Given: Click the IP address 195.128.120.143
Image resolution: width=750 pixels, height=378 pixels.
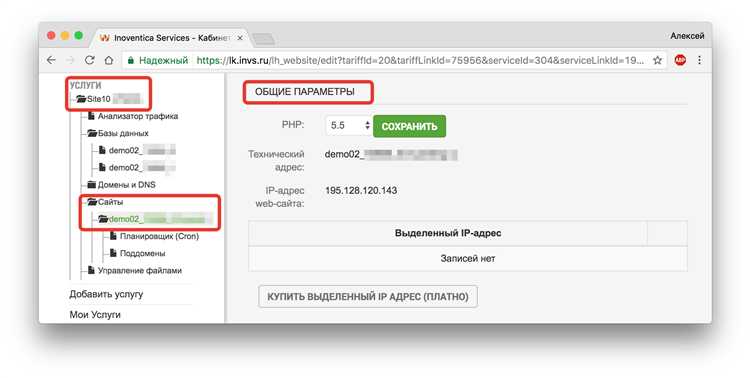Looking at the screenshot, I should click(x=361, y=190).
